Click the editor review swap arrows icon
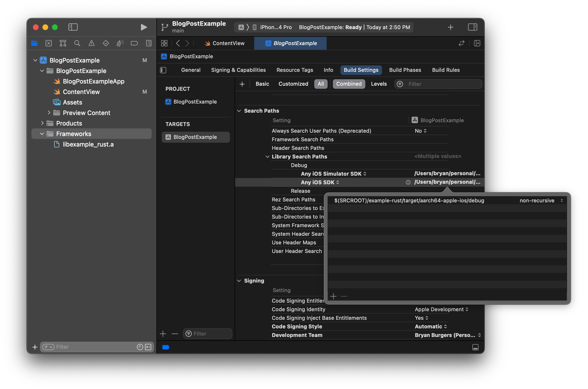 click(x=461, y=43)
